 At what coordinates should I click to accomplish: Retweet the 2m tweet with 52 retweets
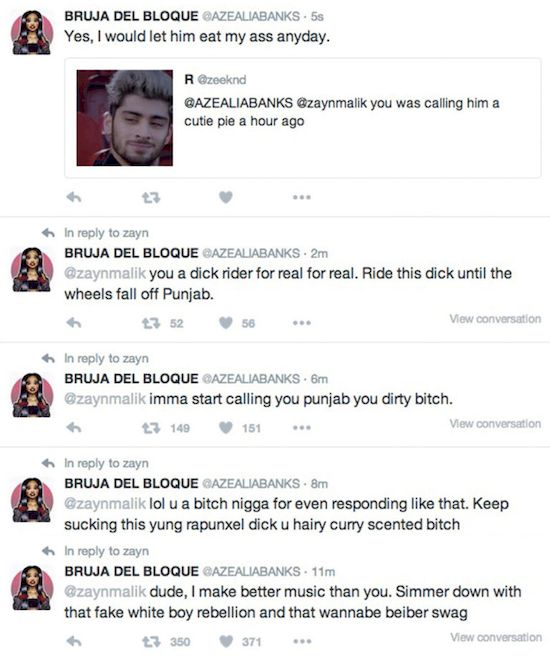pyautogui.click(x=151, y=323)
